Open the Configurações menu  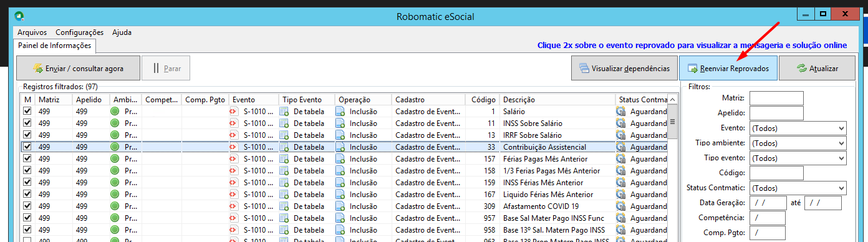(x=79, y=32)
